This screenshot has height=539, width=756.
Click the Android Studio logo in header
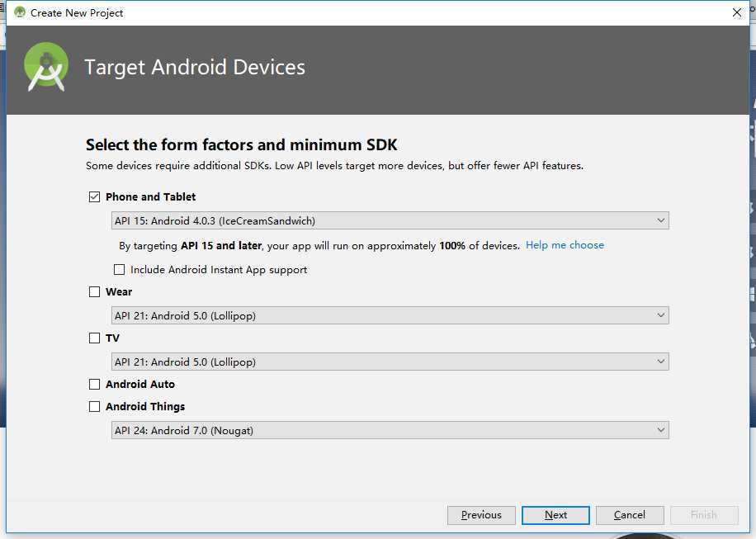(46, 67)
